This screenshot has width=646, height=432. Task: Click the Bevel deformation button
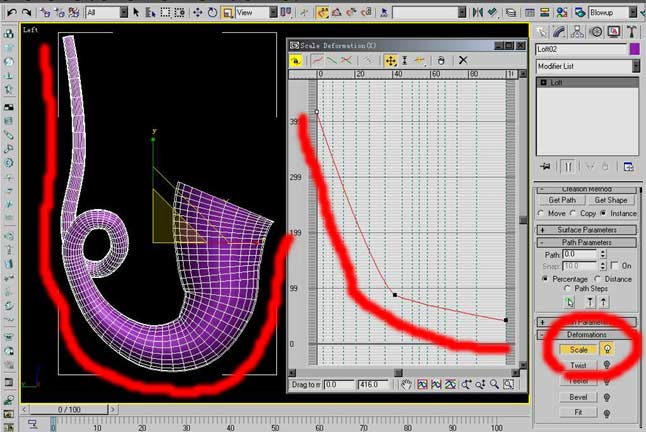tap(578, 397)
